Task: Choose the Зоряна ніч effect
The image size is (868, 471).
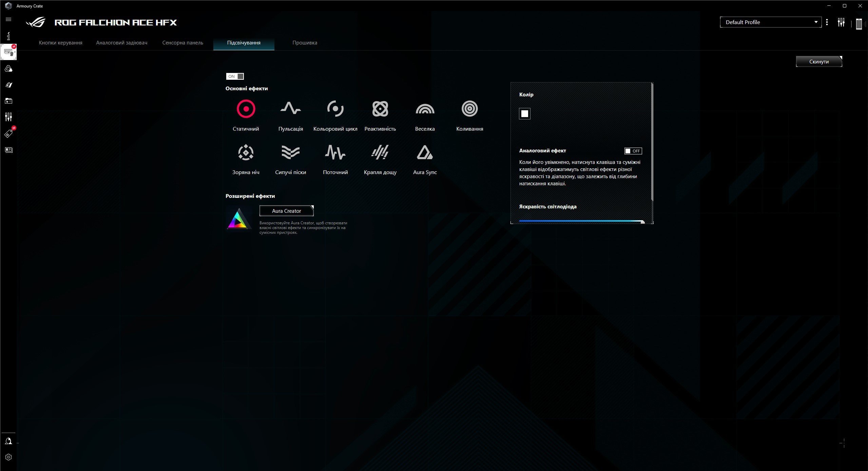Action: [x=246, y=152]
